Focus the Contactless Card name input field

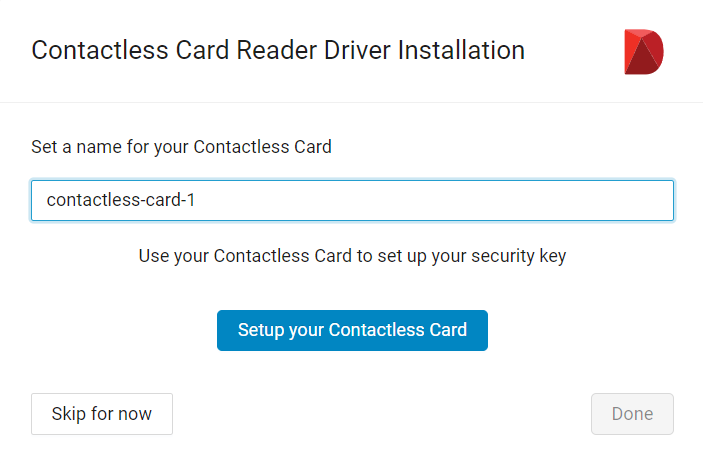(352, 200)
